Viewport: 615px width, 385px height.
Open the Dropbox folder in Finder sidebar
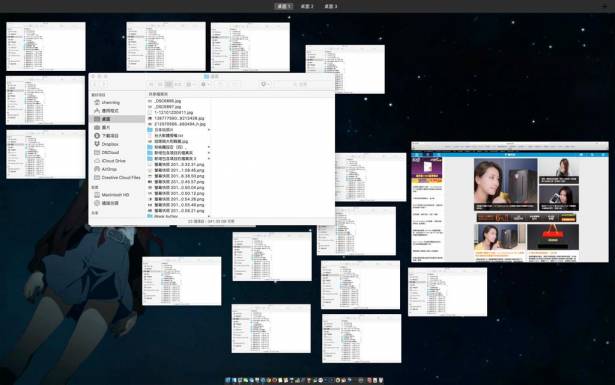[110, 144]
